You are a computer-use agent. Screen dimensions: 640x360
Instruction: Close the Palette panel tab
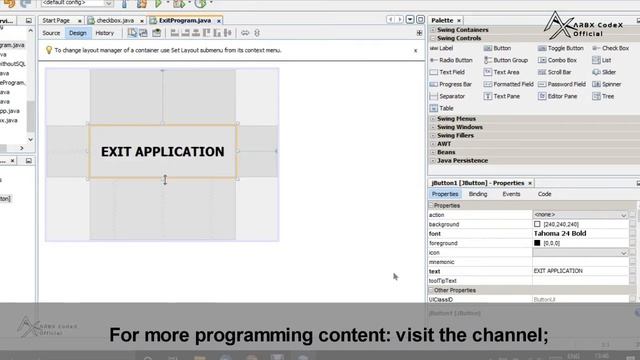click(459, 21)
